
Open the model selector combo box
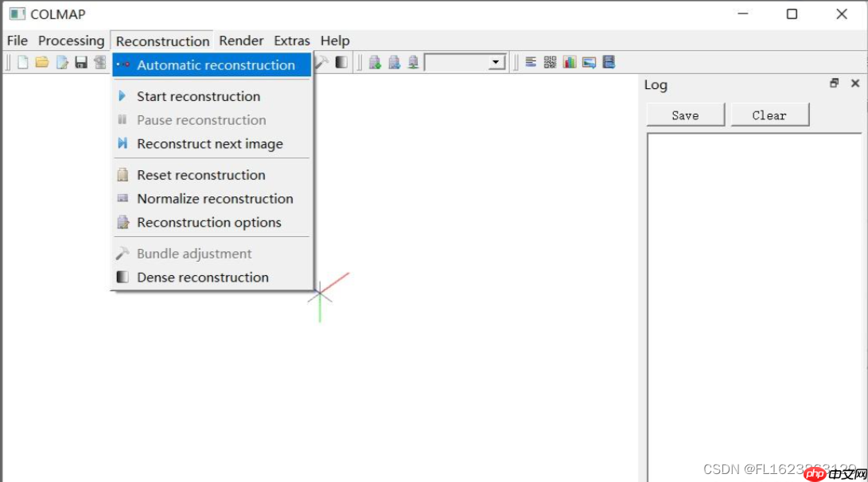tap(465, 62)
